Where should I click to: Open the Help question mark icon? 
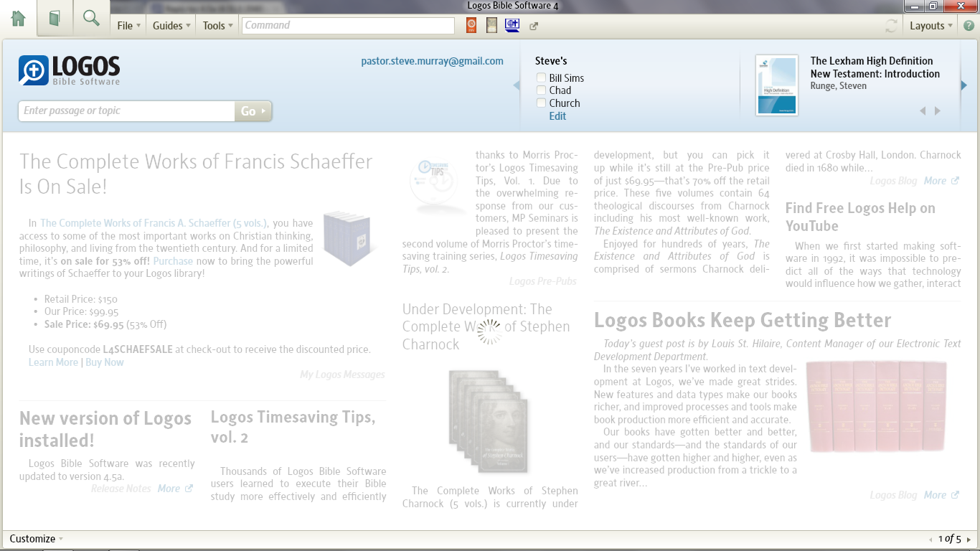click(x=969, y=26)
